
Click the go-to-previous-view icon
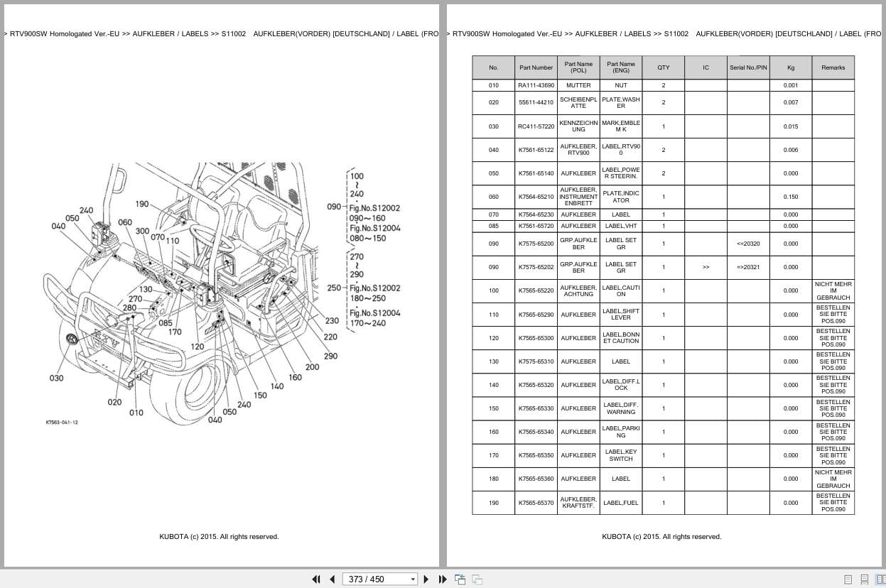460,579
